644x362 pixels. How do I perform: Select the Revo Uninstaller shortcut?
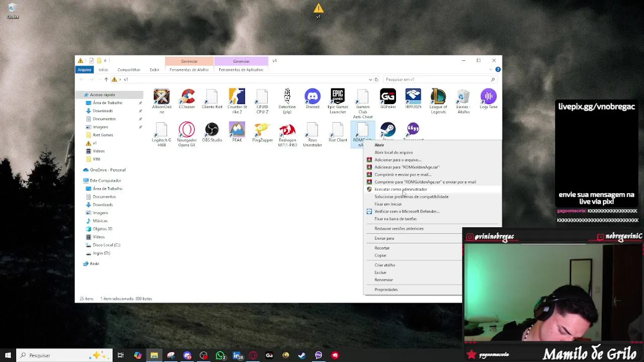coord(312,135)
